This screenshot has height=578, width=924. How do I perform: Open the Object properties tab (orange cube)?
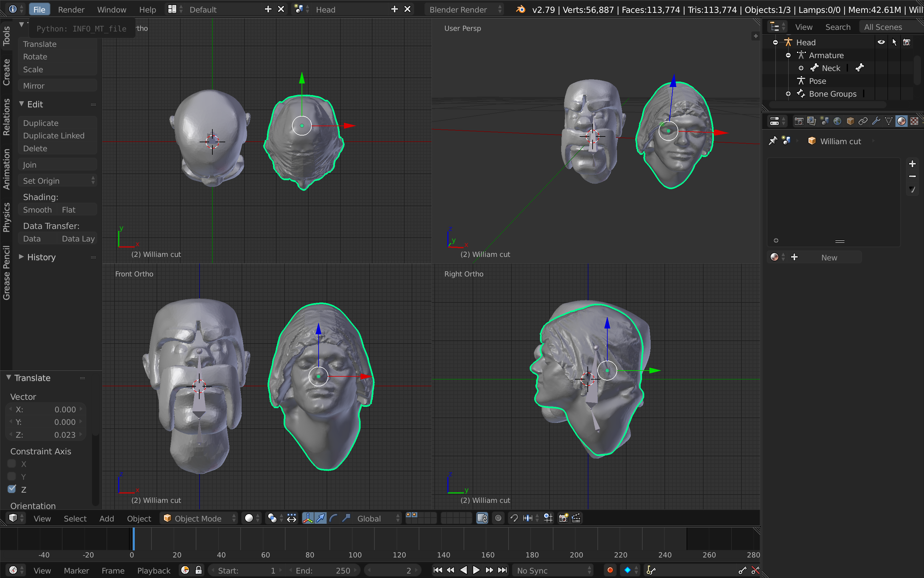[x=850, y=121]
